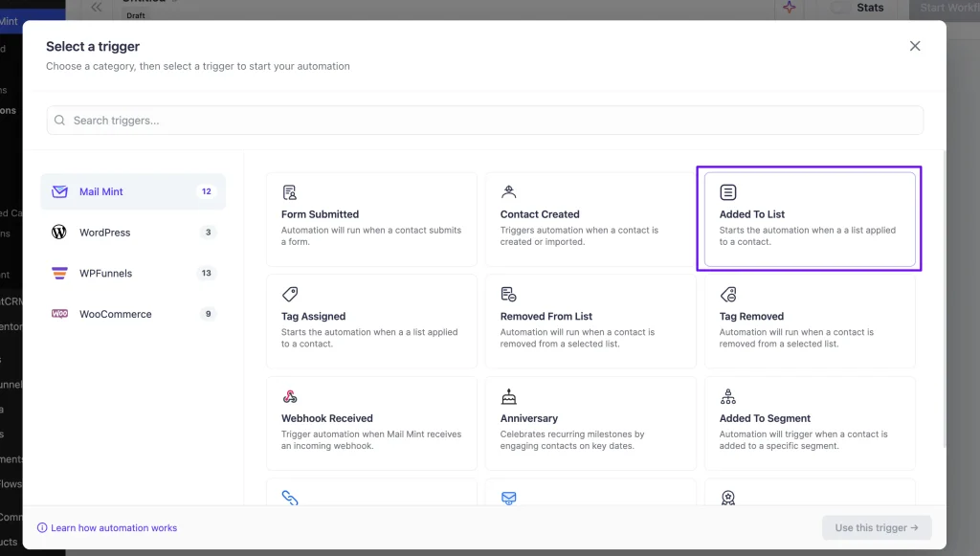Close the Select a trigger dialog

point(914,46)
